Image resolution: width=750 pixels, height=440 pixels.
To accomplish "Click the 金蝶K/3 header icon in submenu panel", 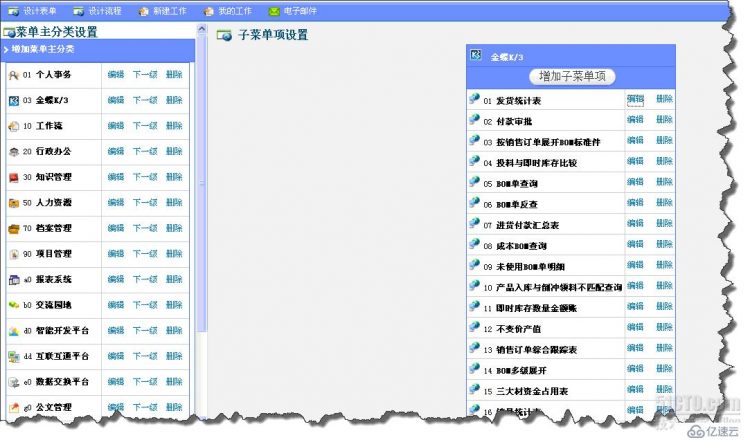I will (x=476, y=55).
